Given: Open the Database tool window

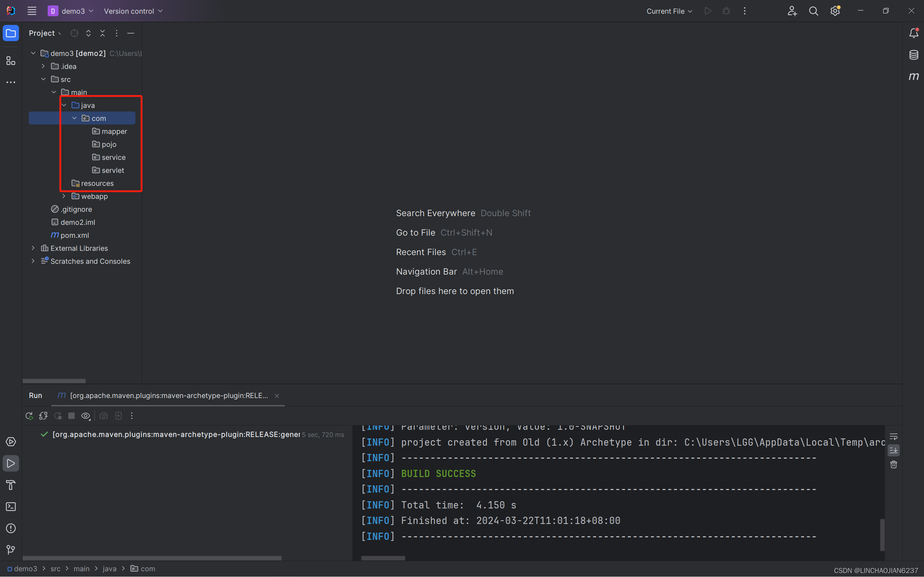Looking at the screenshot, I should 913,55.
